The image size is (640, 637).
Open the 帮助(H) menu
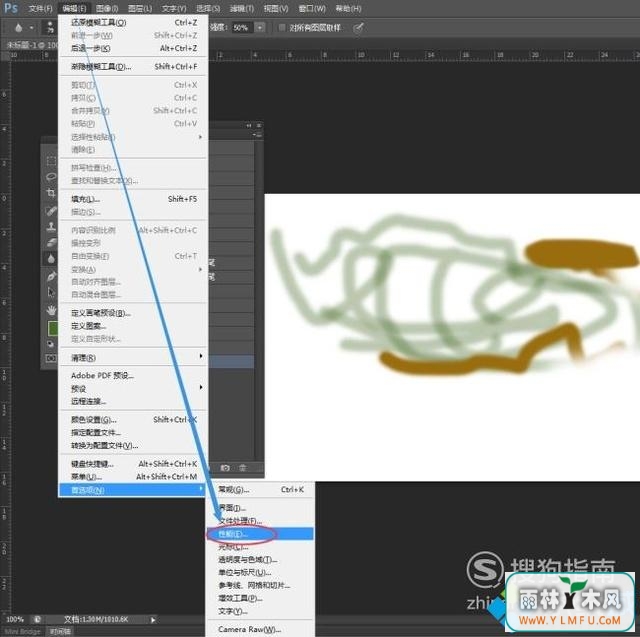tap(348, 8)
